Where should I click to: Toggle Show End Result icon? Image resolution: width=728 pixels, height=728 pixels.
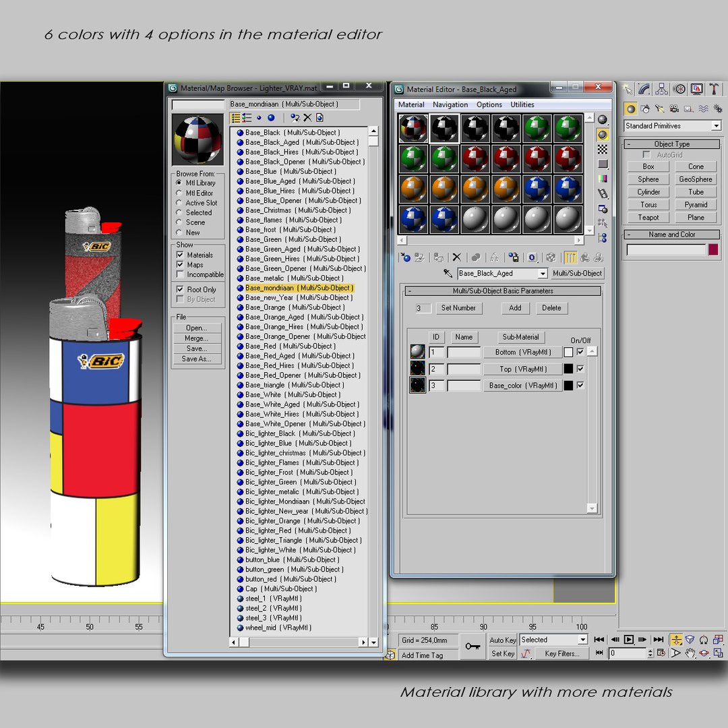(x=571, y=257)
